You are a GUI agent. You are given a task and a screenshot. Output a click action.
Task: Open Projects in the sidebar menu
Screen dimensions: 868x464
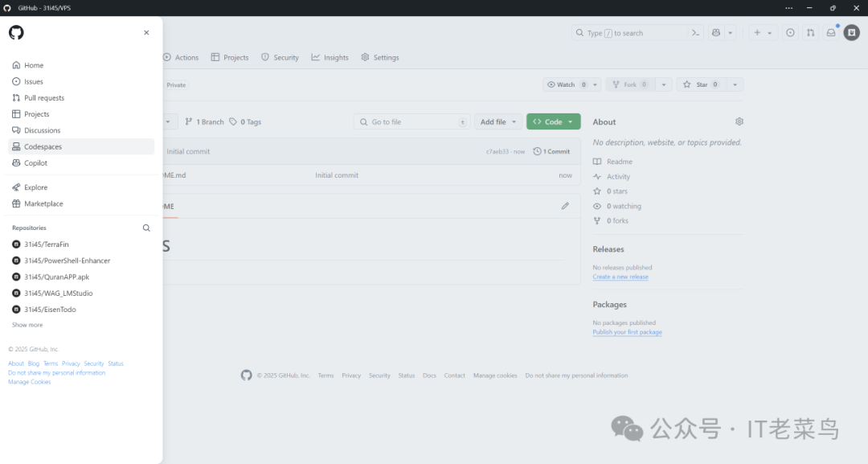pos(81,114)
